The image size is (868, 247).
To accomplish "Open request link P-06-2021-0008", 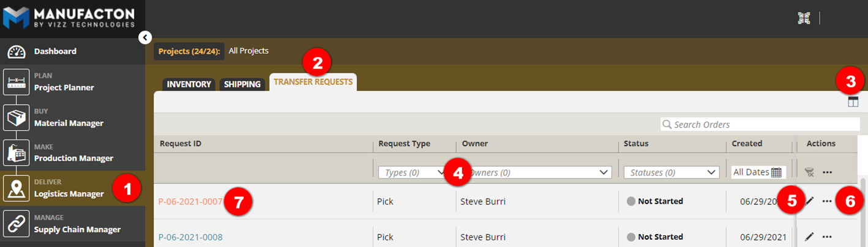I will (190, 237).
